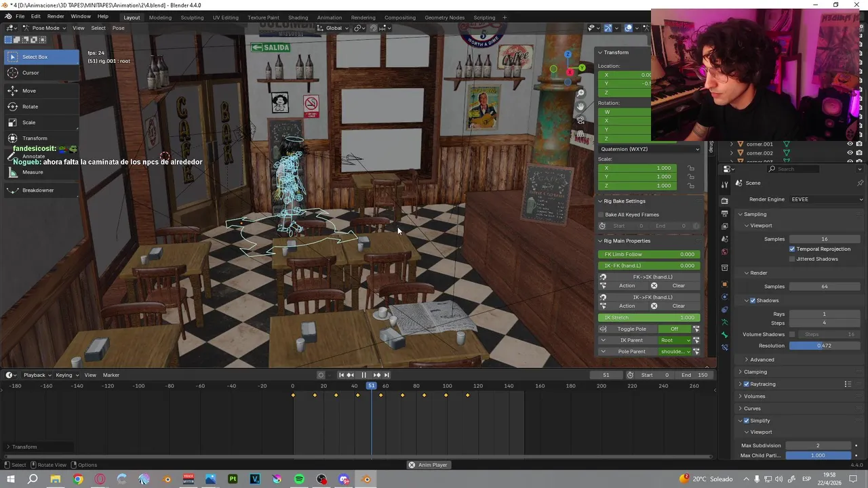This screenshot has width=868, height=488.
Task: Open the Quaternion (WXYZ) rotation mode dropdown
Action: coord(650,149)
